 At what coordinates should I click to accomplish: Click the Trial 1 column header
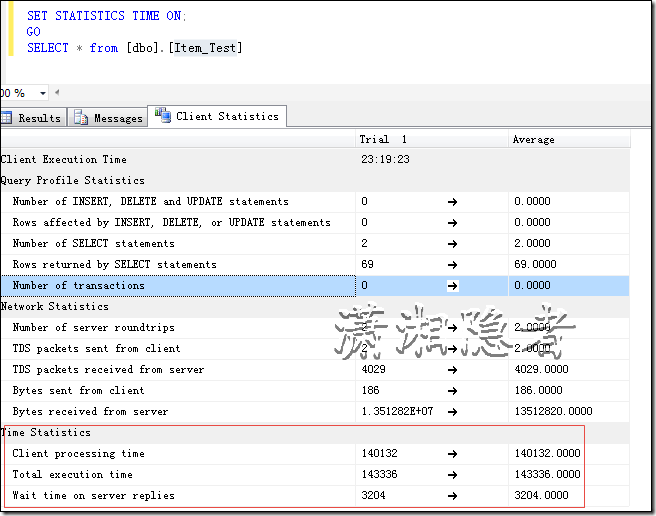pos(383,139)
